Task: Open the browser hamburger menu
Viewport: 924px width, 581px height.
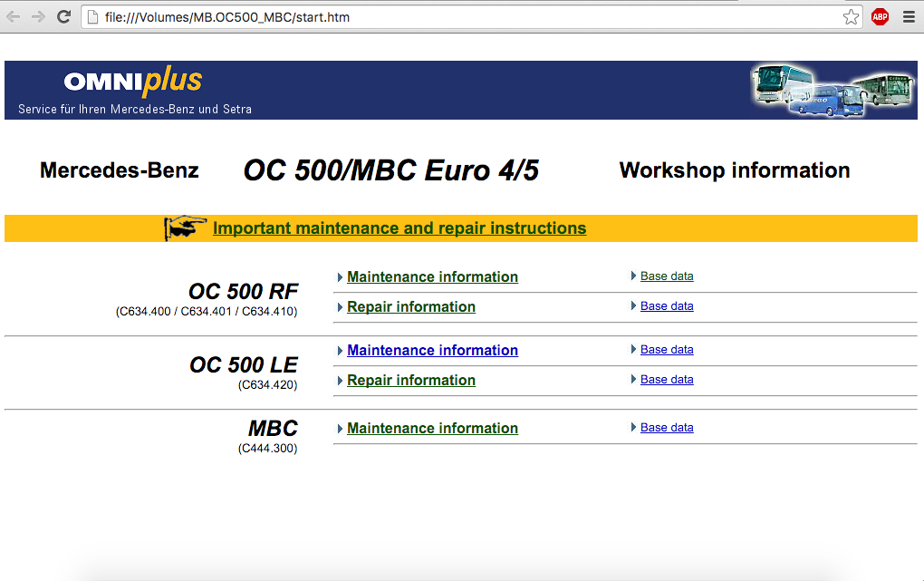Action: (909, 15)
